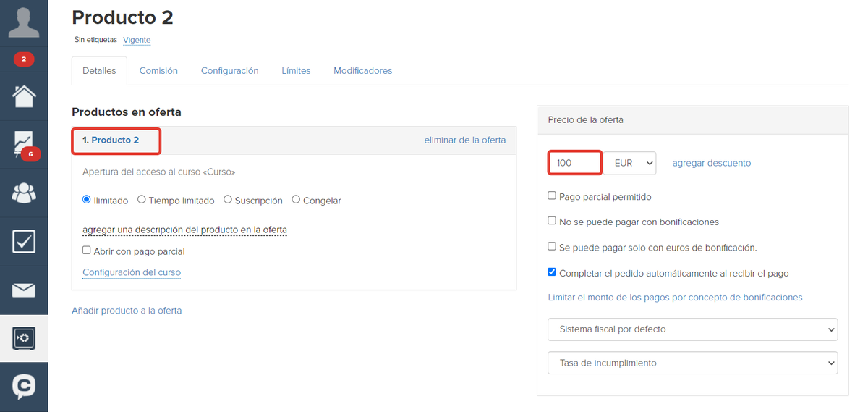
Task: Click the price input field showing 100
Action: 575,163
